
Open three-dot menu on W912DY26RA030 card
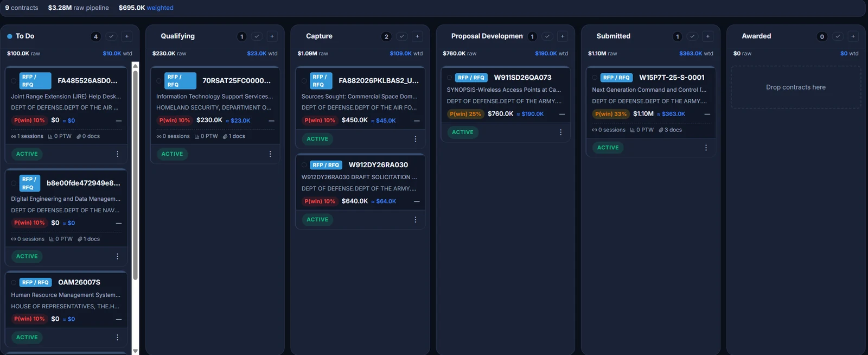pos(416,220)
